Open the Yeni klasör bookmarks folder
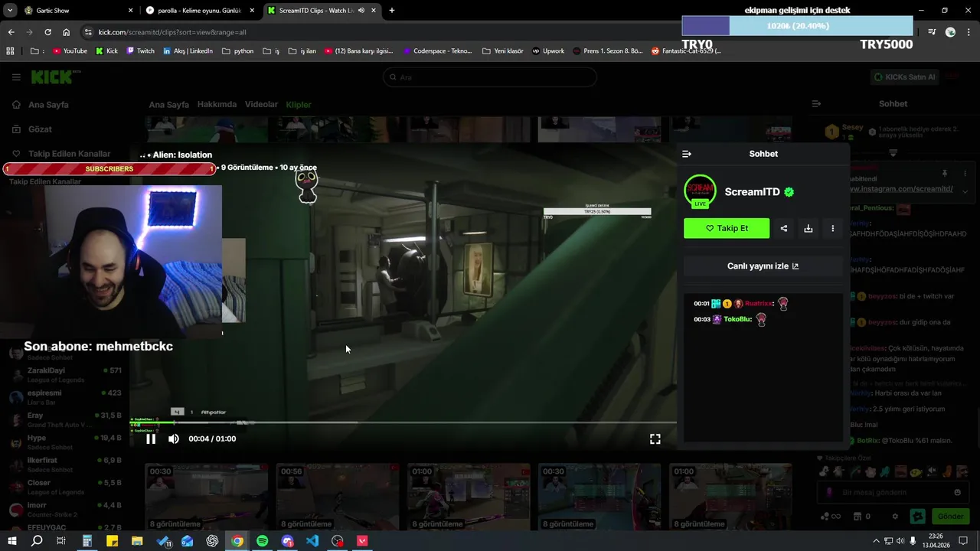 503,51
